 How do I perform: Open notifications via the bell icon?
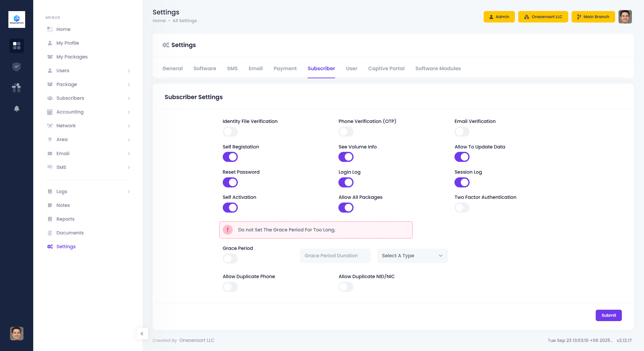16,108
